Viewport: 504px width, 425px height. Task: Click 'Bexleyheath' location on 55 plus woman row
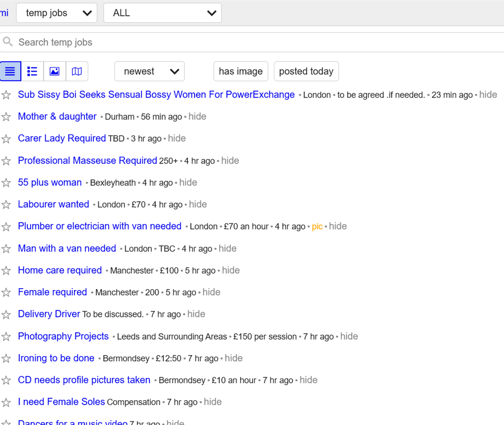pos(113,183)
